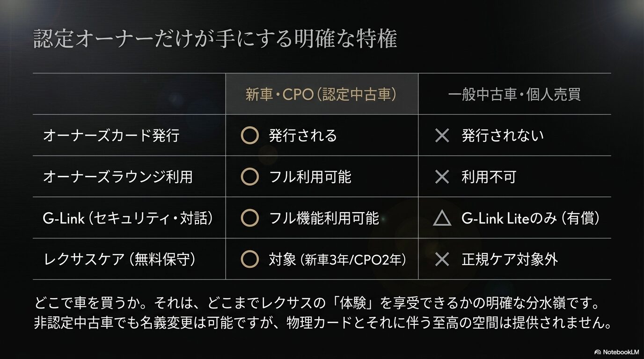Click the G-Link (セキュリティ・対話) row label

tap(128, 218)
